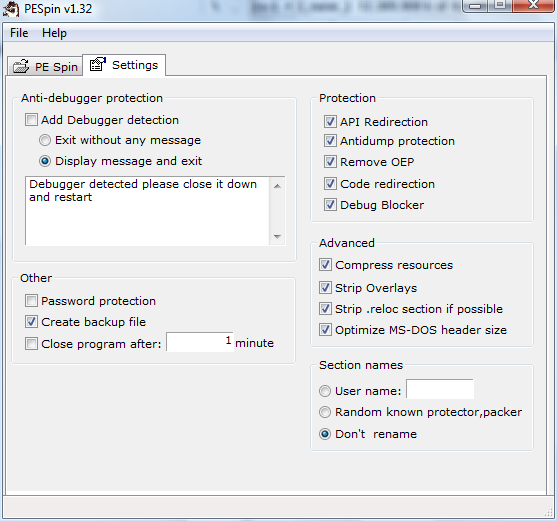Toggle Remove OEP checkbox
557x521 pixels.
click(x=330, y=162)
